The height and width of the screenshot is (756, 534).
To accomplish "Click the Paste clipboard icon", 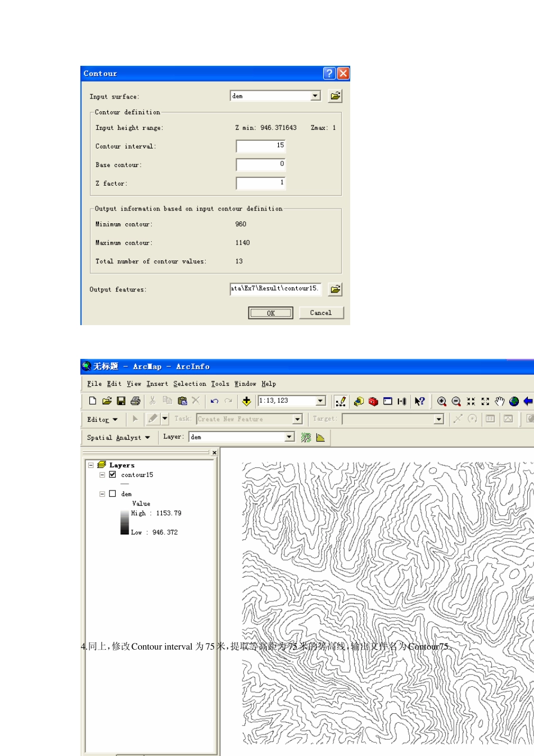I will click(x=182, y=400).
